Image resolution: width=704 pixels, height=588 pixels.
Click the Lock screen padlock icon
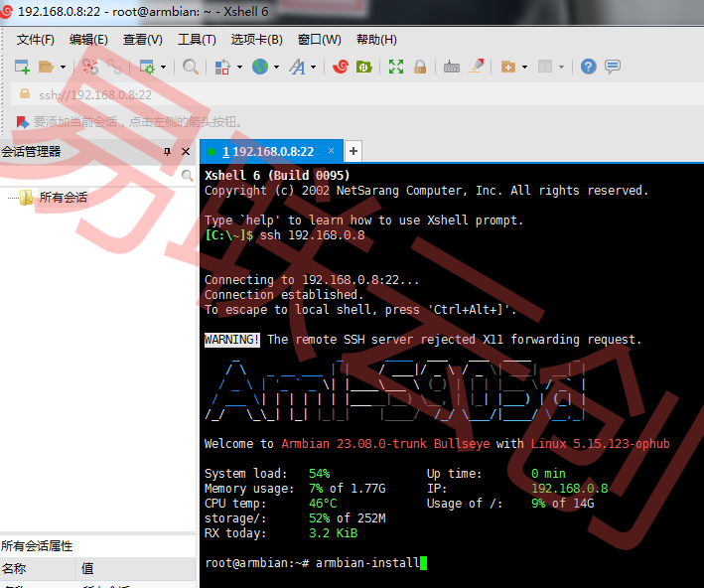420,67
